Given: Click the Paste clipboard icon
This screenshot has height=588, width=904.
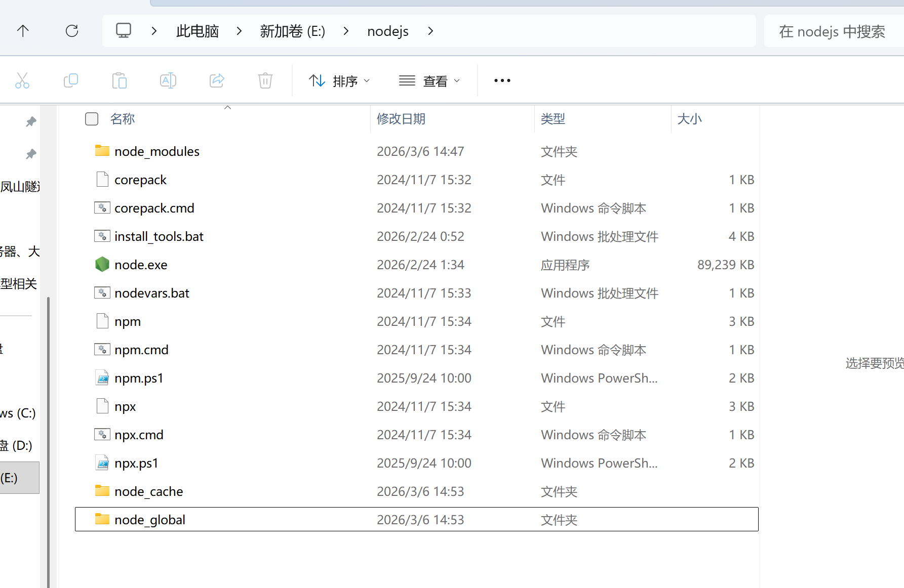Looking at the screenshot, I should pos(120,80).
